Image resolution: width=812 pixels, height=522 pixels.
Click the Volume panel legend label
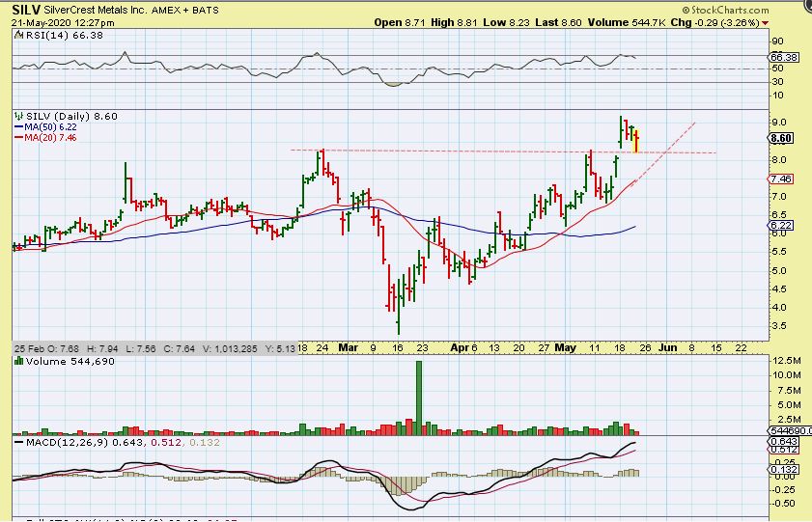(x=58, y=360)
